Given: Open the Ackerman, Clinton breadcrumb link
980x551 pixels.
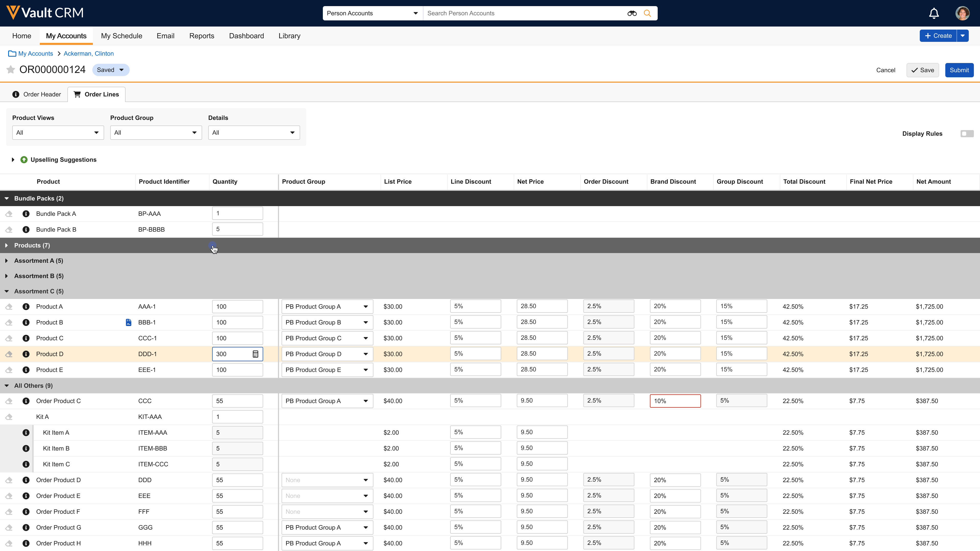Looking at the screenshot, I should point(88,54).
